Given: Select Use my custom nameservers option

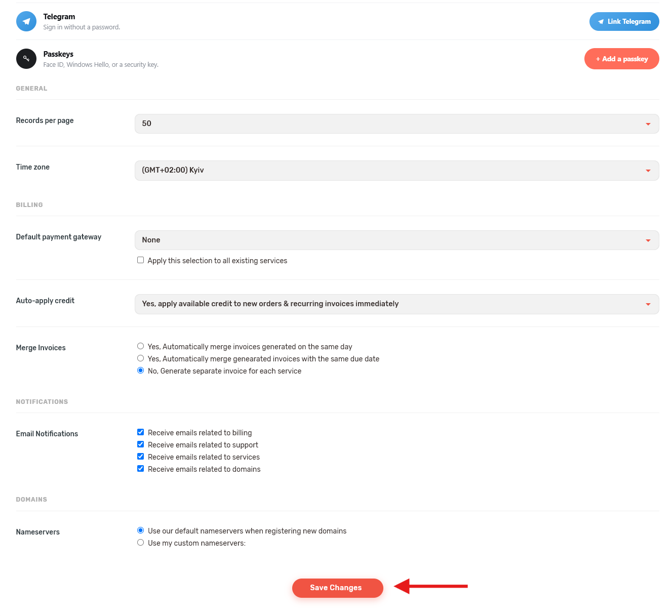Looking at the screenshot, I should pos(141,543).
